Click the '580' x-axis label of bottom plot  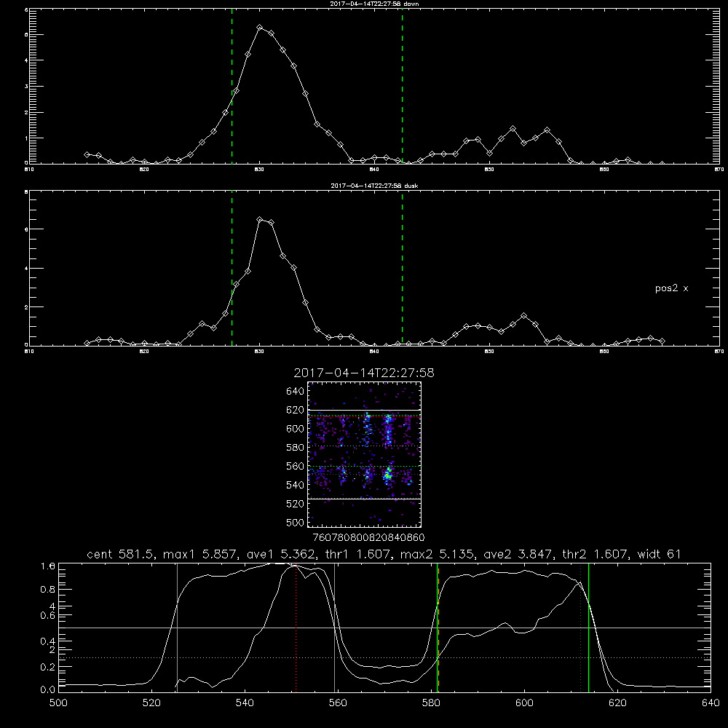[431, 703]
